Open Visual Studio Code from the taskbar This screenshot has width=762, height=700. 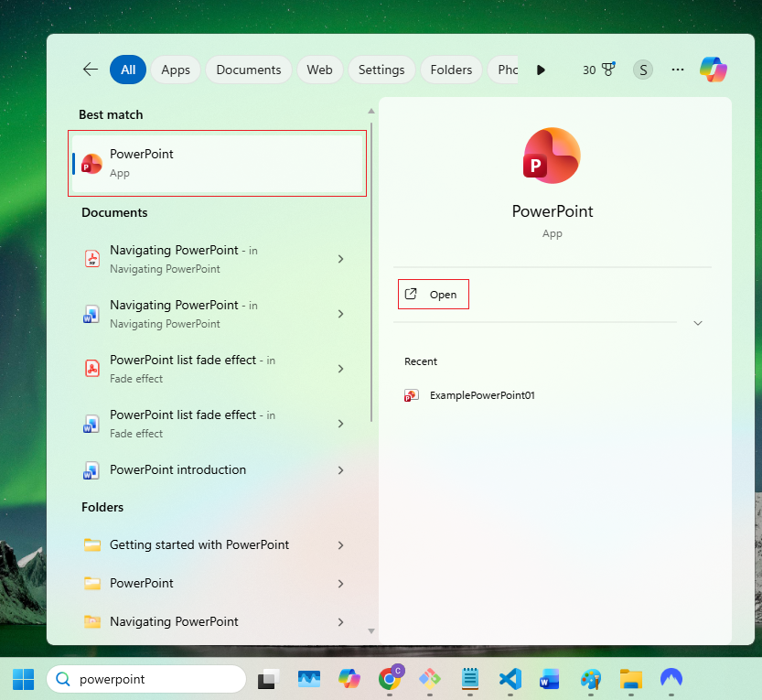(510, 679)
